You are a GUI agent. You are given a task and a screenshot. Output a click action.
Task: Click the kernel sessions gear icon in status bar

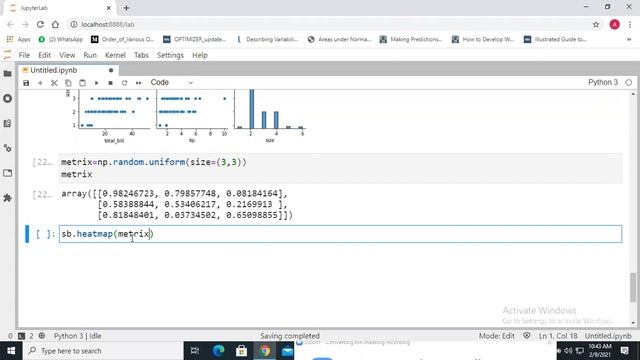tap(42, 336)
